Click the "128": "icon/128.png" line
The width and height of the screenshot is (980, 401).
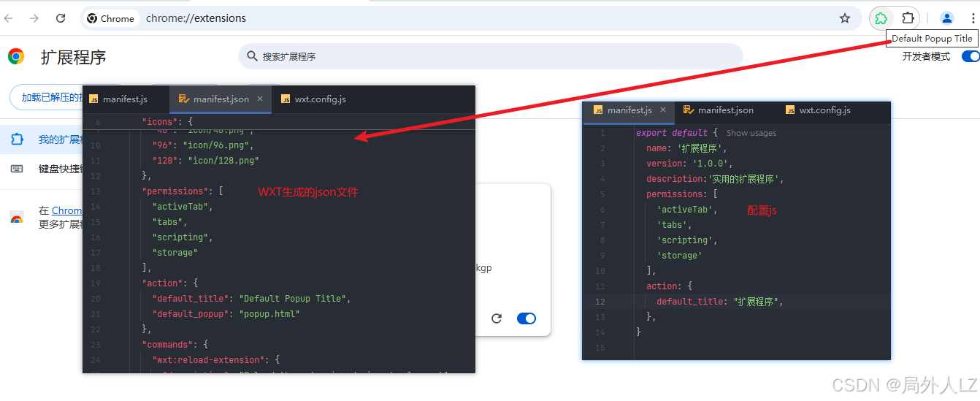pos(205,160)
